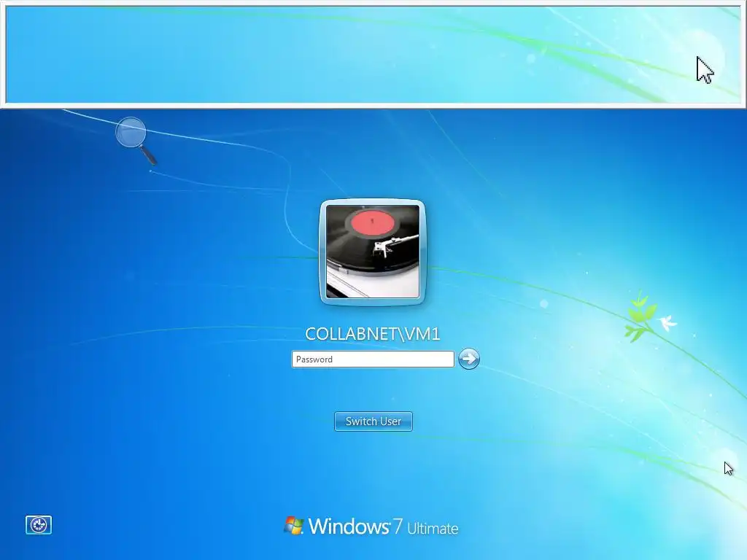Submit password with the arrow button
The height and width of the screenshot is (560, 747).
tap(469, 359)
